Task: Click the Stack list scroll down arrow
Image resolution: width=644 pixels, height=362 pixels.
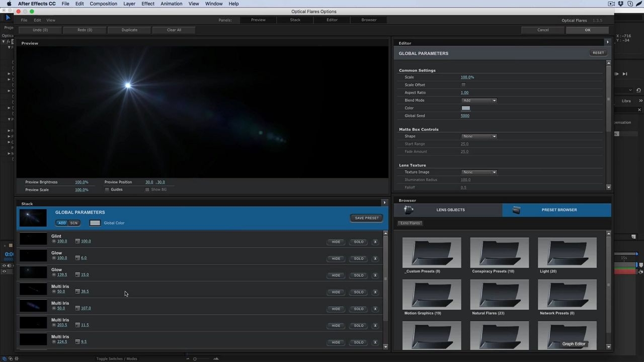Action: click(386, 346)
